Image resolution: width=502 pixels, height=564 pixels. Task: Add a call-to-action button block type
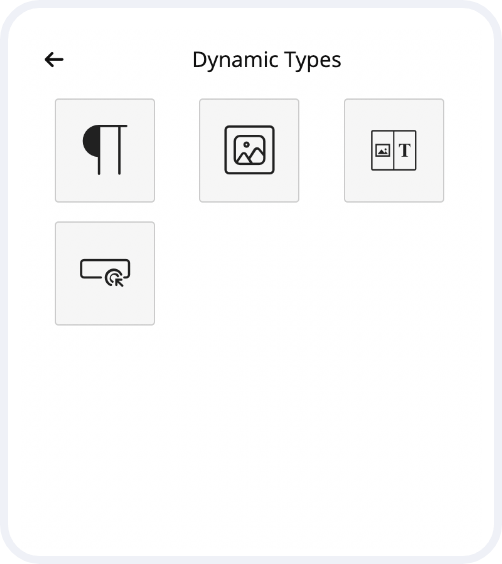(x=105, y=273)
